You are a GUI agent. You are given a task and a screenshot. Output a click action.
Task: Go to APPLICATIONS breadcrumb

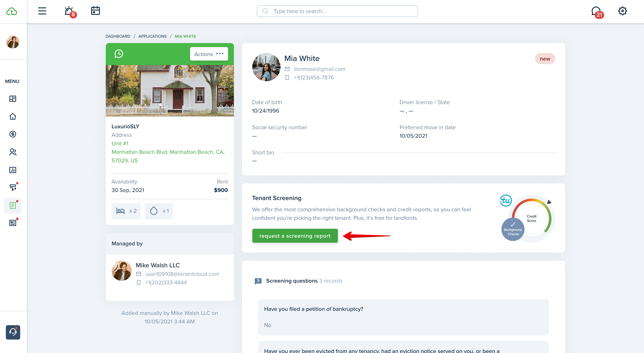pyautogui.click(x=153, y=36)
